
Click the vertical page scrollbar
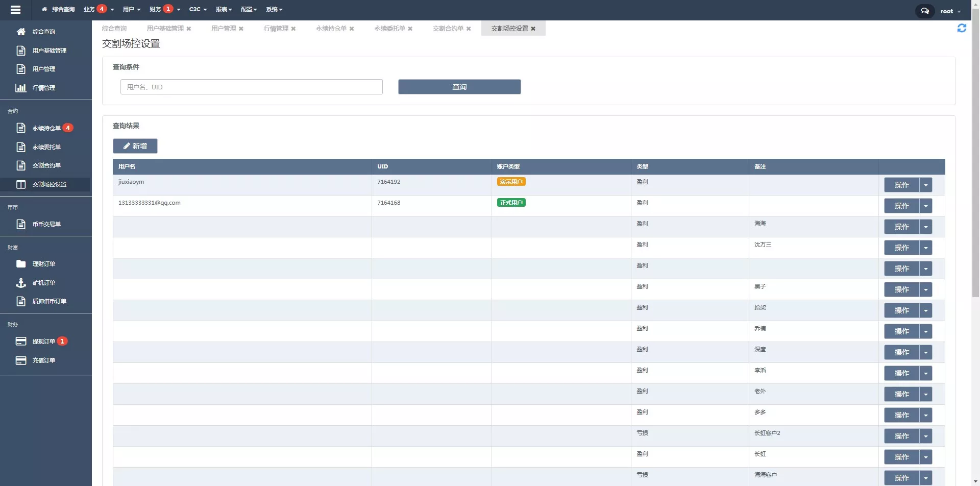(x=975, y=153)
